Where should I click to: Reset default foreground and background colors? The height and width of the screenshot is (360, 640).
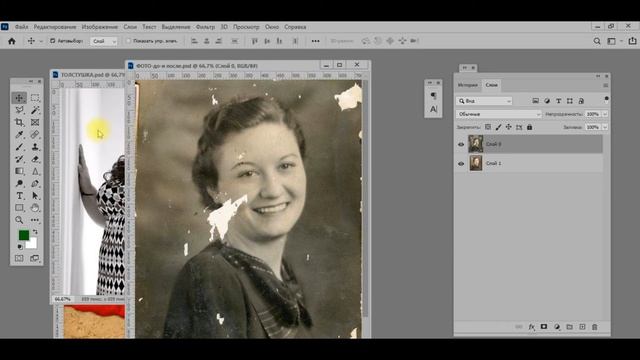click(x=20, y=247)
